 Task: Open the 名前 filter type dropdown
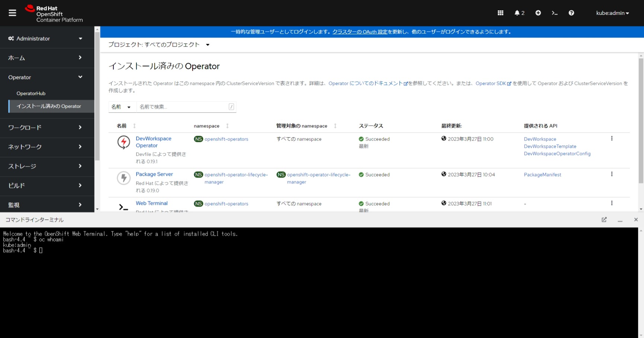pos(121,107)
